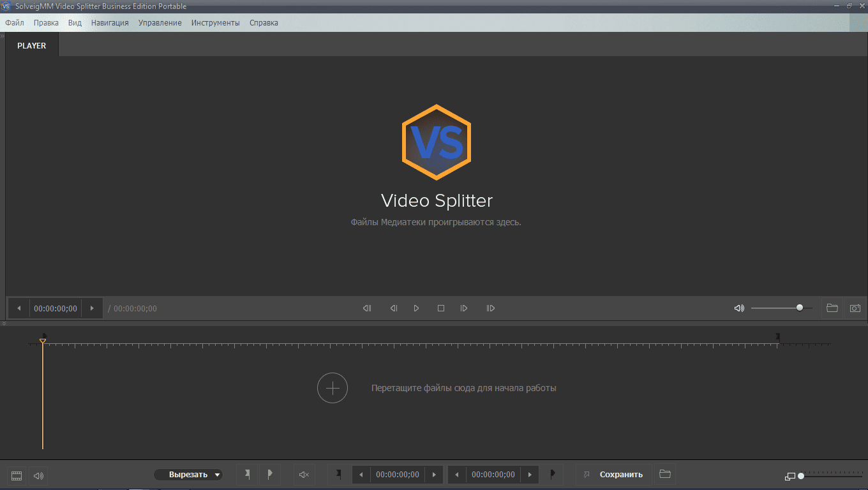The image size is (868, 490).
Task: Step back one frame
Action: pos(394,308)
